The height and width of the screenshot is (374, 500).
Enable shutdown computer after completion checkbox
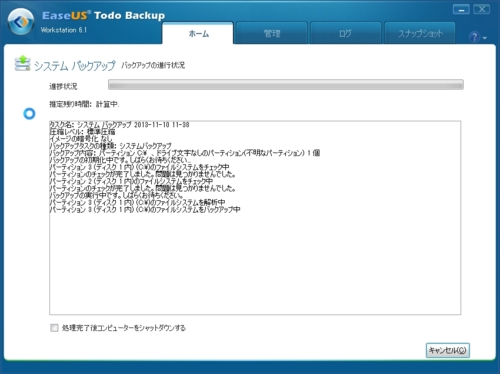coord(54,328)
